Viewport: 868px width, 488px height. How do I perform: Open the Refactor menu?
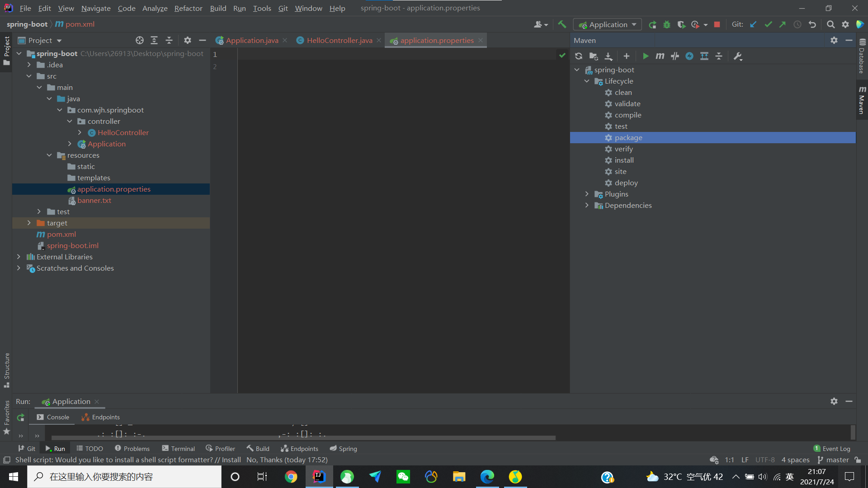188,8
